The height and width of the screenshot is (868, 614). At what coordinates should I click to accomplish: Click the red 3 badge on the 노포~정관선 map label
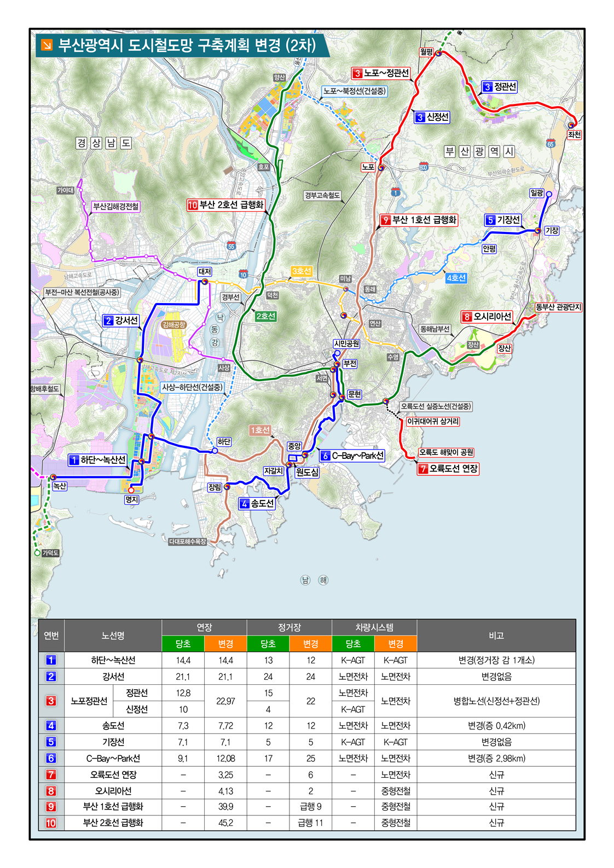coord(358,73)
